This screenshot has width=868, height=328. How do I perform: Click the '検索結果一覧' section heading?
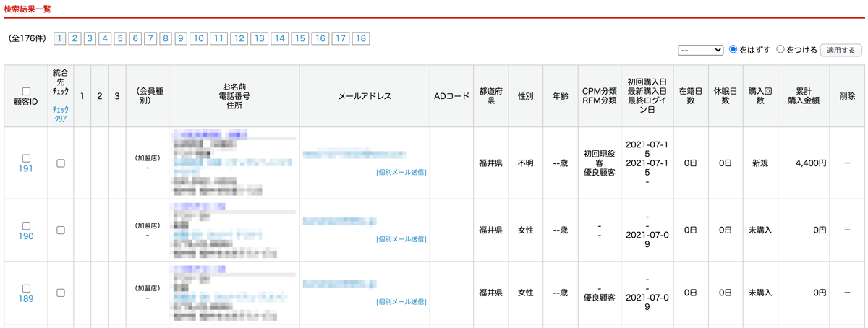pyautogui.click(x=27, y=9)
